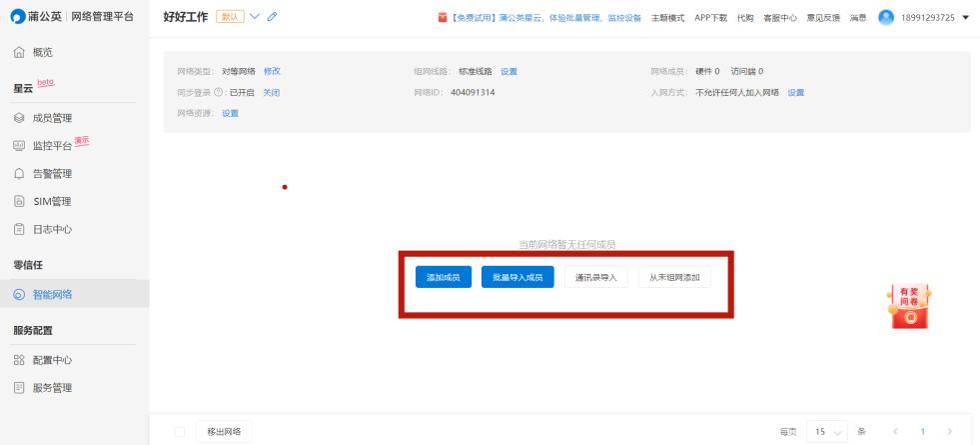Click the 日志中心 clipboard icon

(x=19, y=229)
